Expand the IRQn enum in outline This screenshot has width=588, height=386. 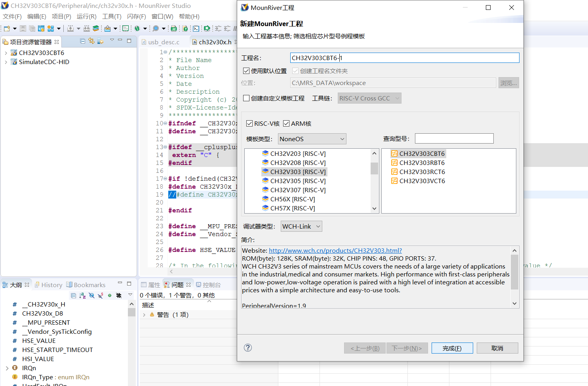click(7, 368)
